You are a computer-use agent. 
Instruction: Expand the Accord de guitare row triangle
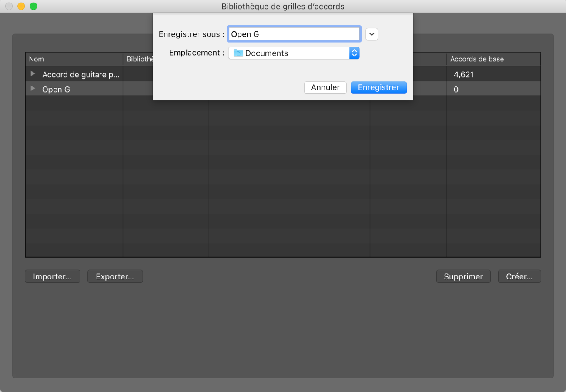point(33,74)
